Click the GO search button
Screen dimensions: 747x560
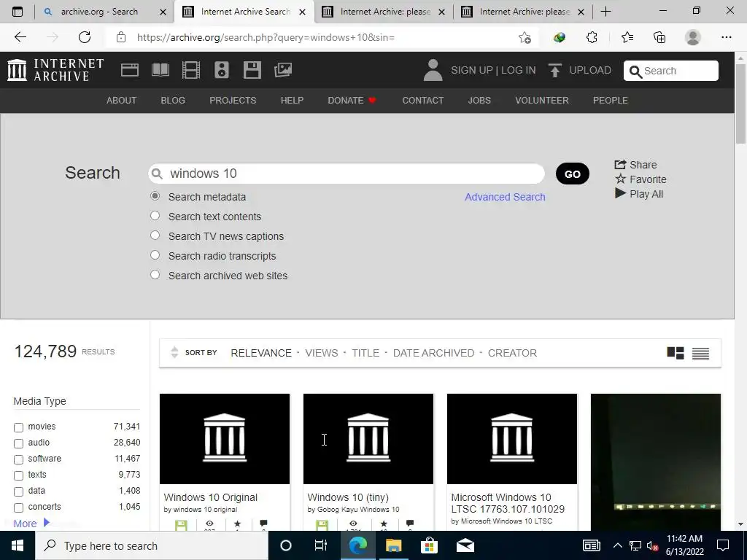coord(572,174)
